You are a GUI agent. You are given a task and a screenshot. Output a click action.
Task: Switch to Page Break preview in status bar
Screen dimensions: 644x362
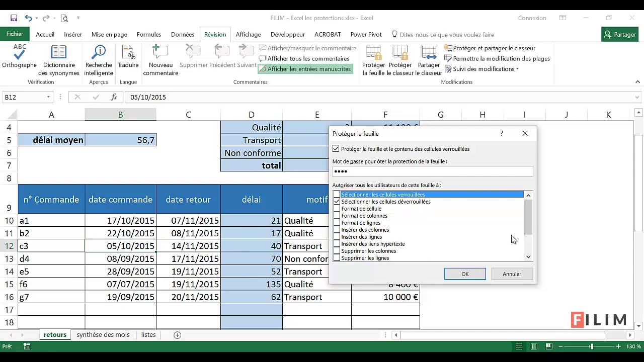pos(549,346)
